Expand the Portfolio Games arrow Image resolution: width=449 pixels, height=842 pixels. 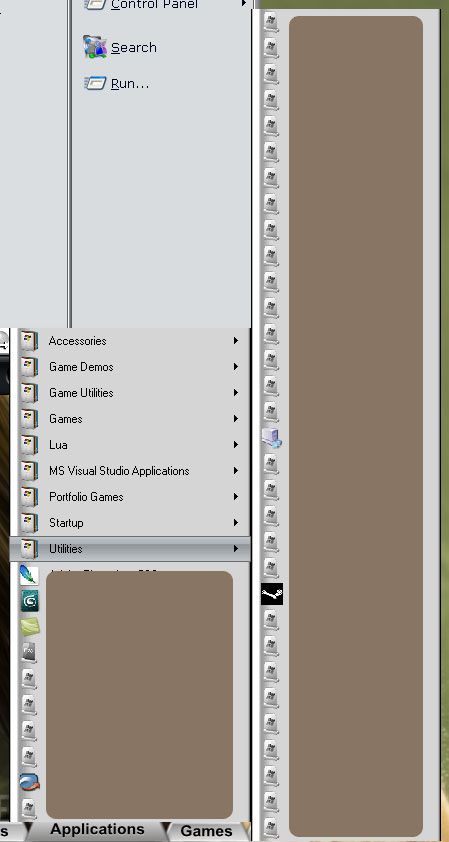coord(235,497)
